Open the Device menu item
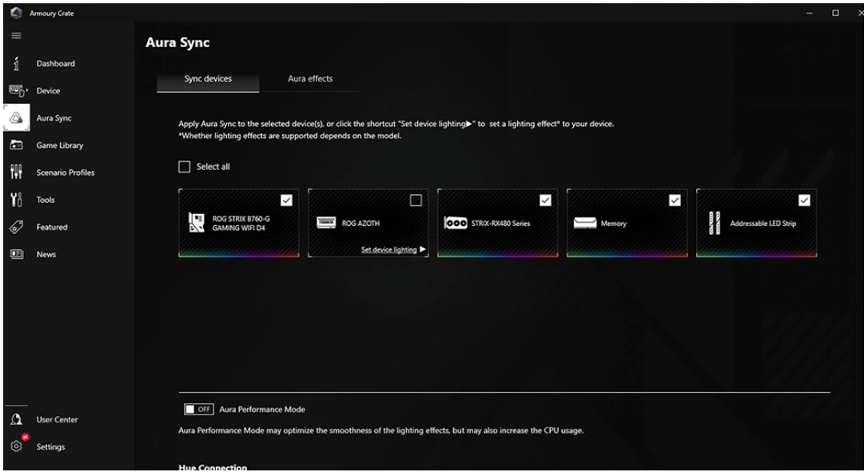Viewport: 868px width, 472px height. (48, 91)
